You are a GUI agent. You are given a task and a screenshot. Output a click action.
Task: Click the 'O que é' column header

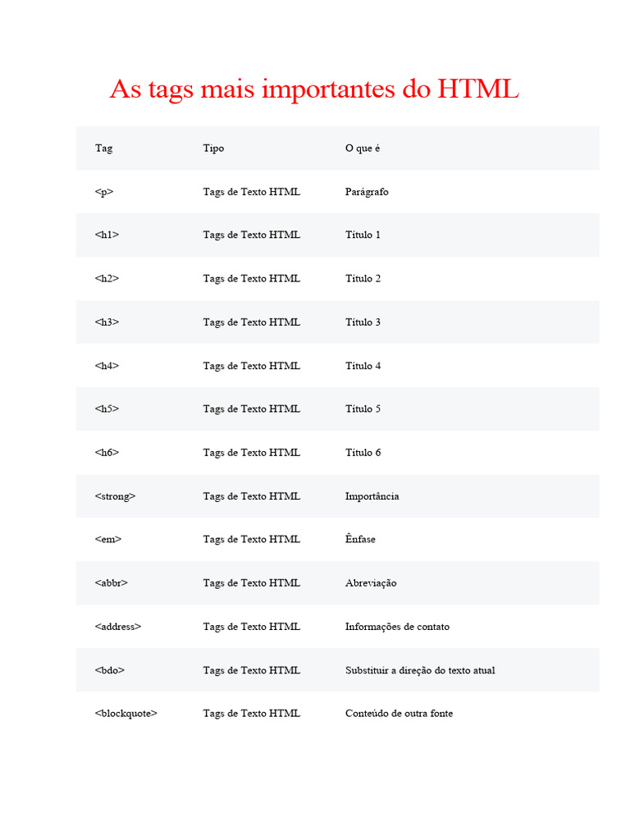click(x=363, y=148)
